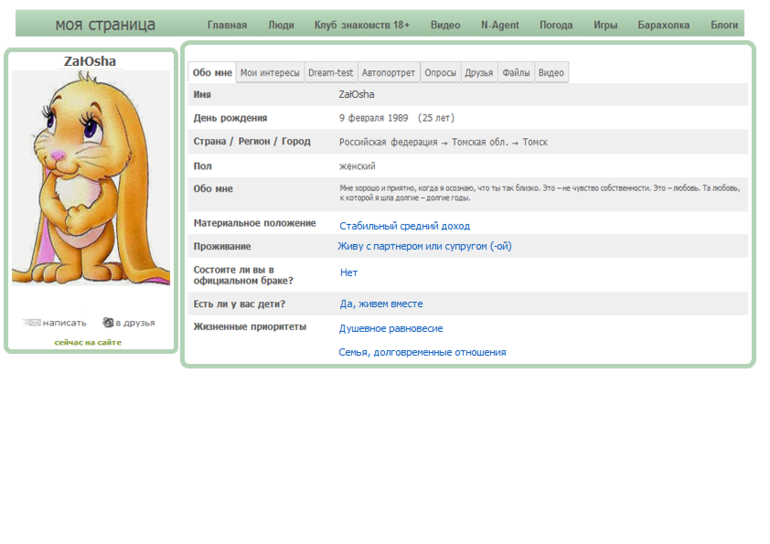
Task: Open Клуб знакомств 18+ section
Action: tap(362, 24)
